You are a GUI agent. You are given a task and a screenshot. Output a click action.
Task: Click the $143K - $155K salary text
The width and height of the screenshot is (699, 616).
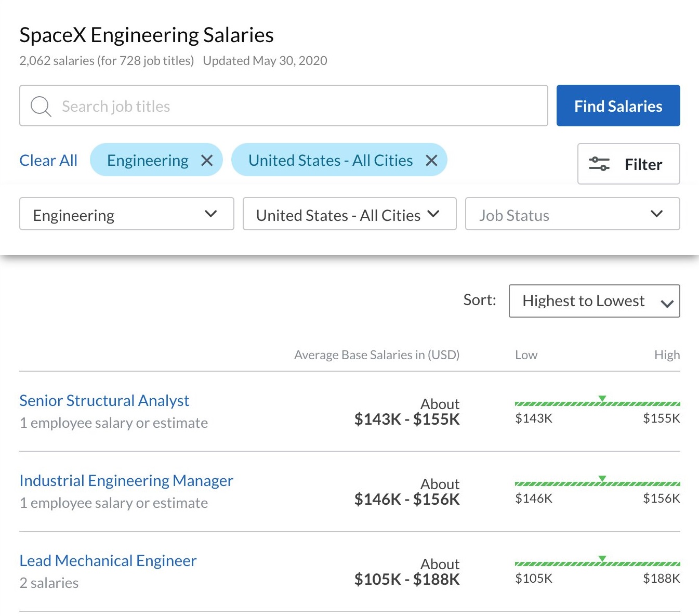[x=407, y=420]
